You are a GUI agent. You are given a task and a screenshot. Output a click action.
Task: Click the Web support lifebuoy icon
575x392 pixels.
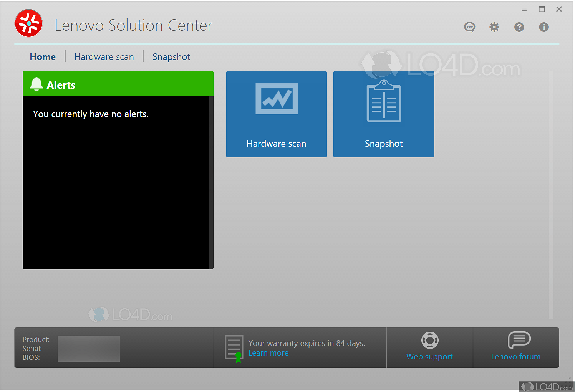[430, 340]
